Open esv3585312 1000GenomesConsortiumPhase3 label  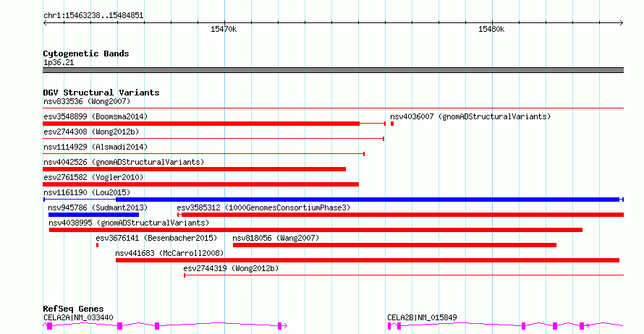click(x=263, y=207)
